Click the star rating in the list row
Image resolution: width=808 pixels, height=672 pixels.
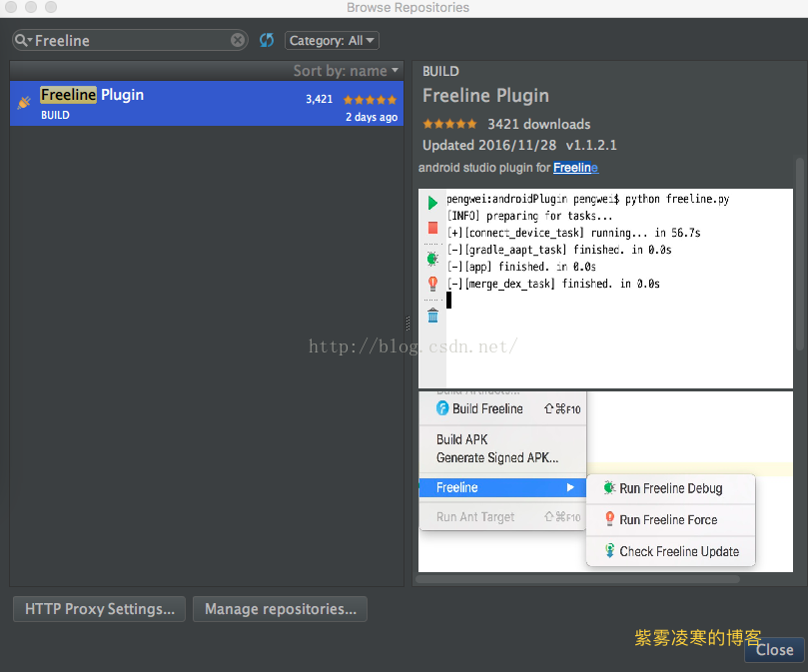point(370,100)
